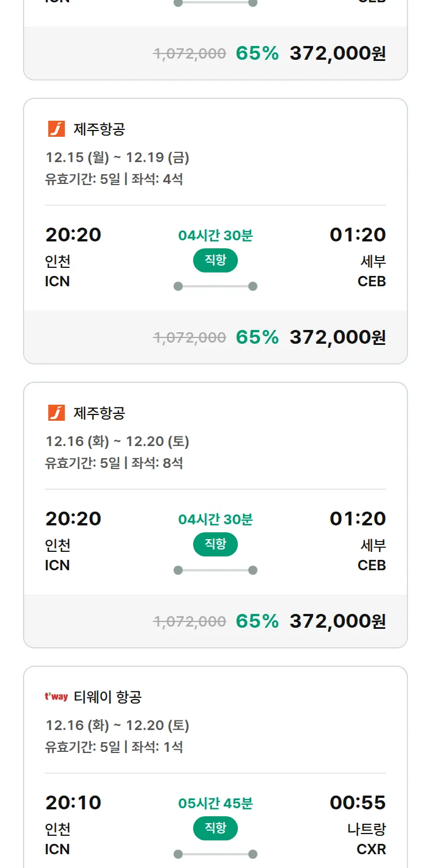Click the route line on the 12.15 Jeju flight

tap(215, 286)
